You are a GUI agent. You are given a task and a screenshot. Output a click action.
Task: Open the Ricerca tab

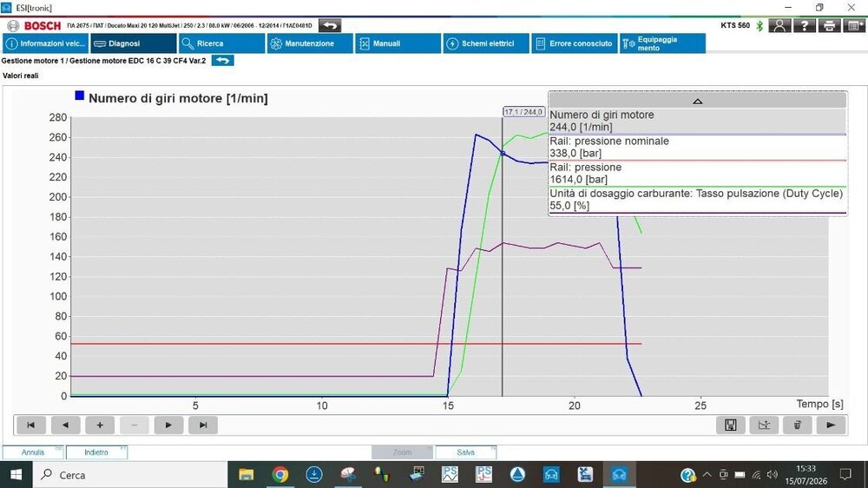pos(222,43)
